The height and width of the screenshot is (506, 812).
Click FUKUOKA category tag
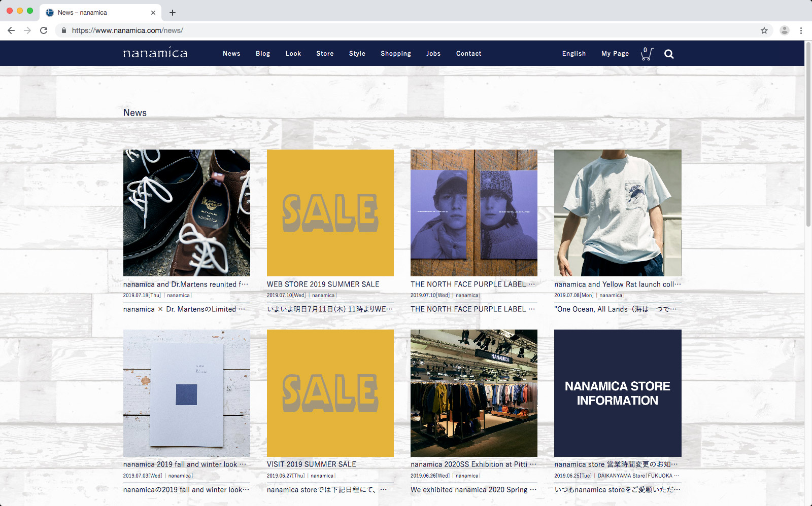click(x=660, y=476)
